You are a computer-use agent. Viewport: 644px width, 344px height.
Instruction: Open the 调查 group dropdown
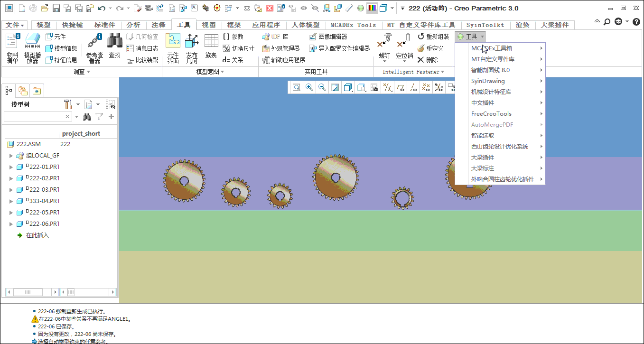[x=82, y=72]
